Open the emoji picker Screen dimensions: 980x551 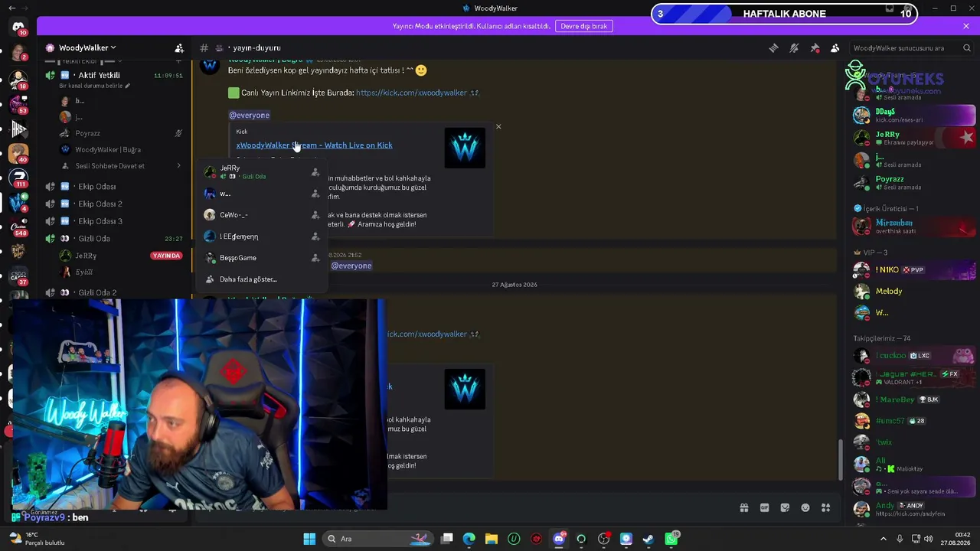coord(805,507)
